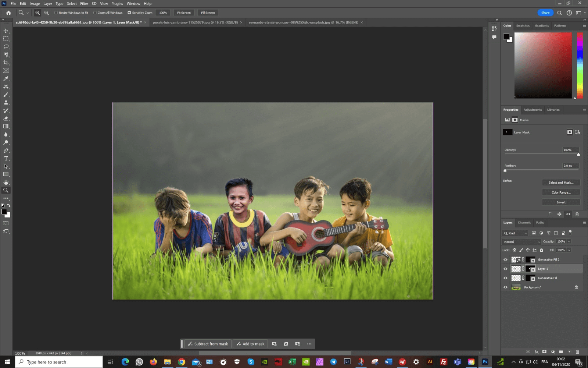The image size is (588, 368).
Task: Delete layer using Layers panel trash icon
Action: [x=577, y=352]
